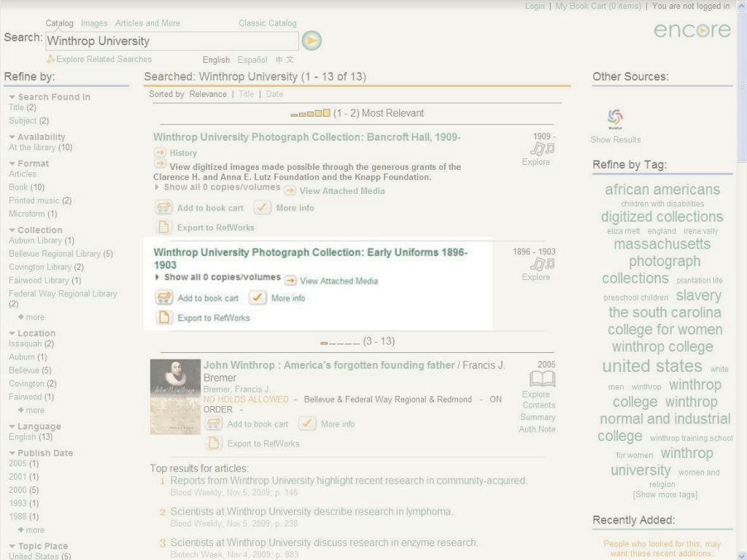This screenshot has width=747, height=560.
Task: Click the WorldCat swirl icon under Other Sources
Action: click(x=615, y=118)
